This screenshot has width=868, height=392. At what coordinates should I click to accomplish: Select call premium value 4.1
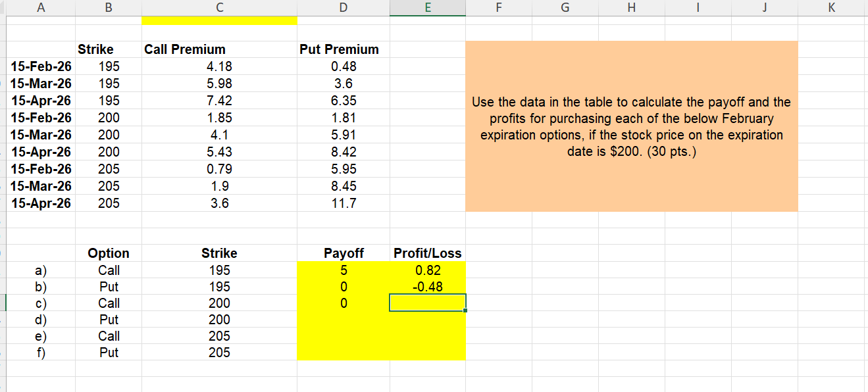click(219, 135)
